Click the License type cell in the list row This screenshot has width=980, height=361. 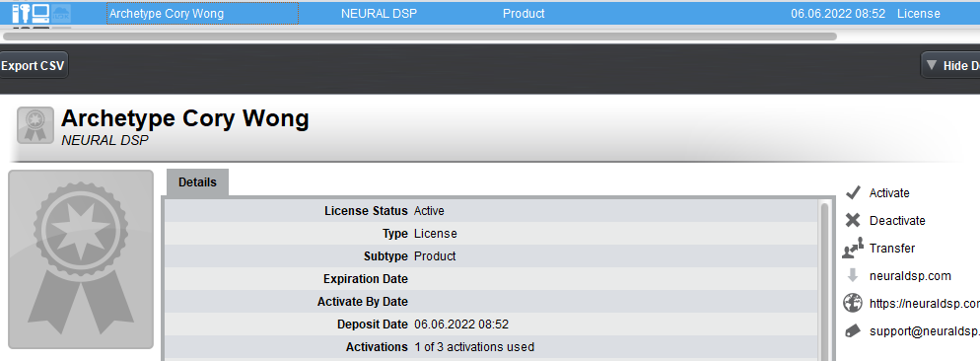918,13
